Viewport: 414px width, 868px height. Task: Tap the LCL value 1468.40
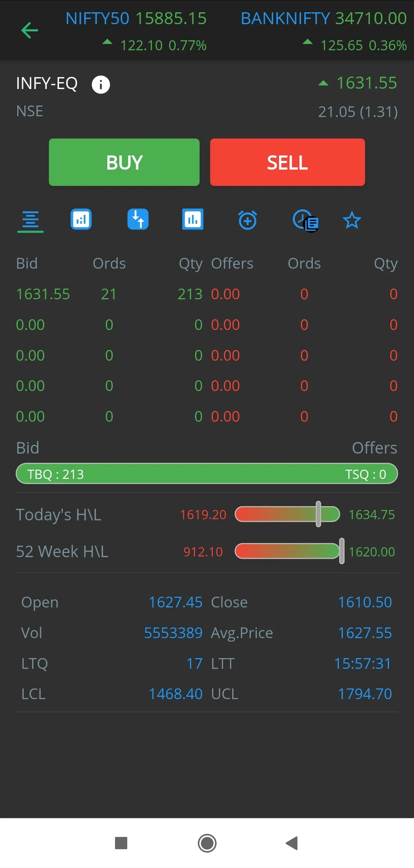176,694
